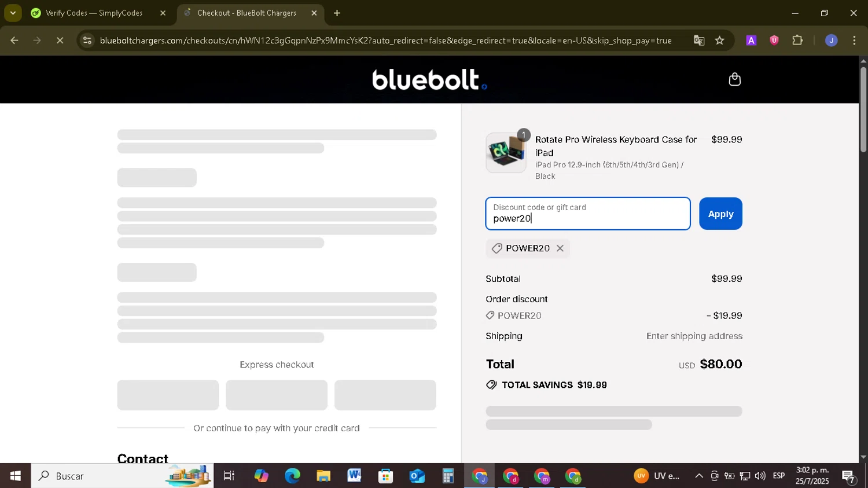Open the UV index weather widget
The height and width of the screenshot is (488, 868).
click(x=657, y=476)
